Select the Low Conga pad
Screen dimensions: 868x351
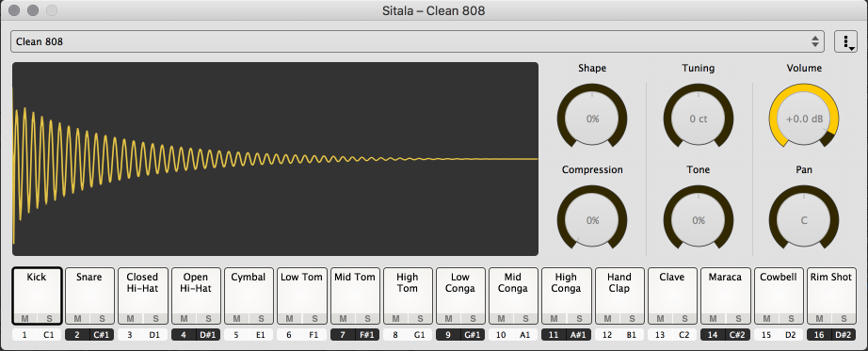[460, 295]
